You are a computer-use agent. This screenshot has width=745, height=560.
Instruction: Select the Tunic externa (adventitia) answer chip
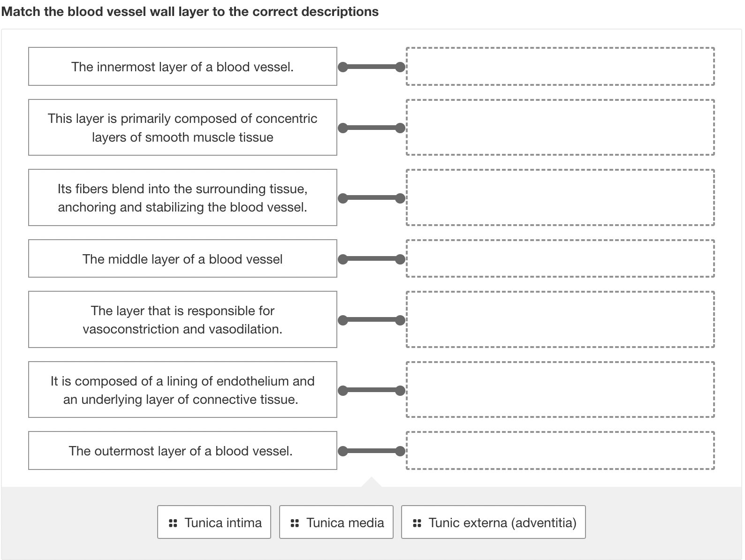pos(493,522)
